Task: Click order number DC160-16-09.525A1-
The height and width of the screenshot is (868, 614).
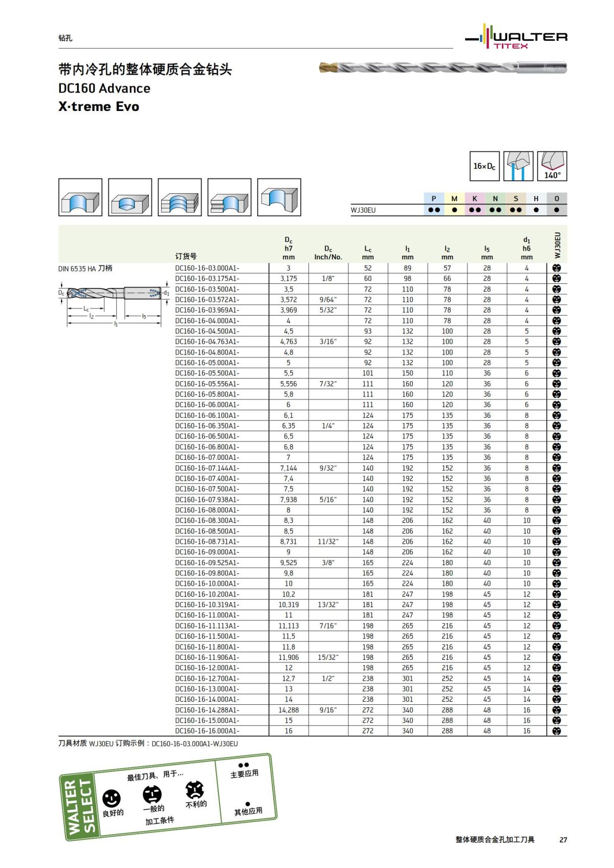Action: [207, 563]
